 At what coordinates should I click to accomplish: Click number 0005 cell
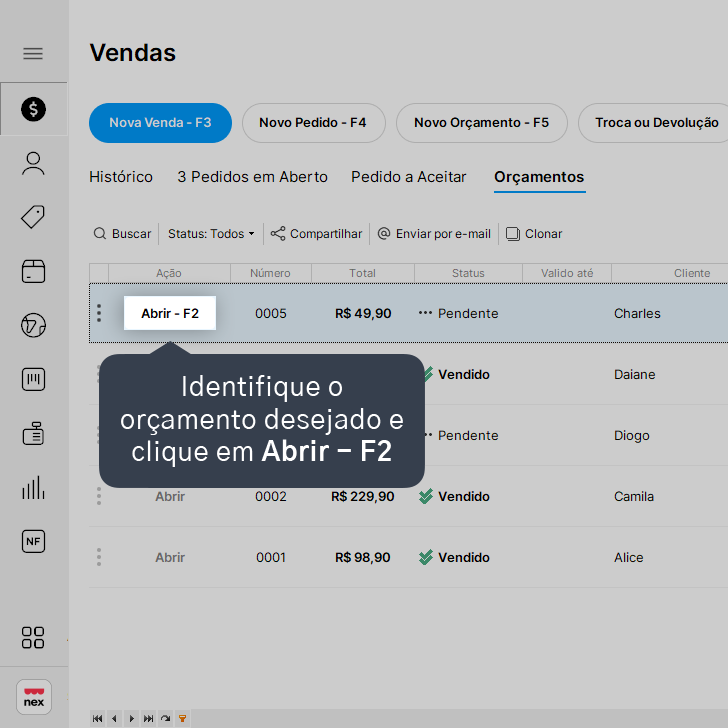point(271,313)
